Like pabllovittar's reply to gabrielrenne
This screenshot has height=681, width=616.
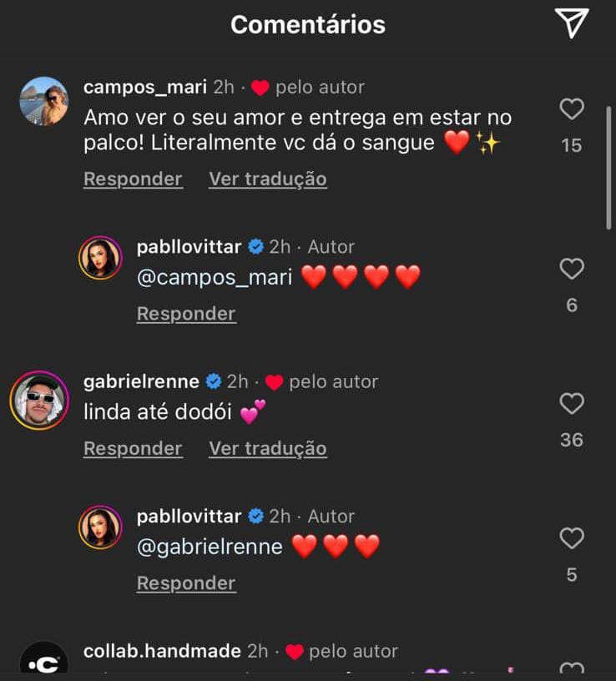[x=572, y=538]
